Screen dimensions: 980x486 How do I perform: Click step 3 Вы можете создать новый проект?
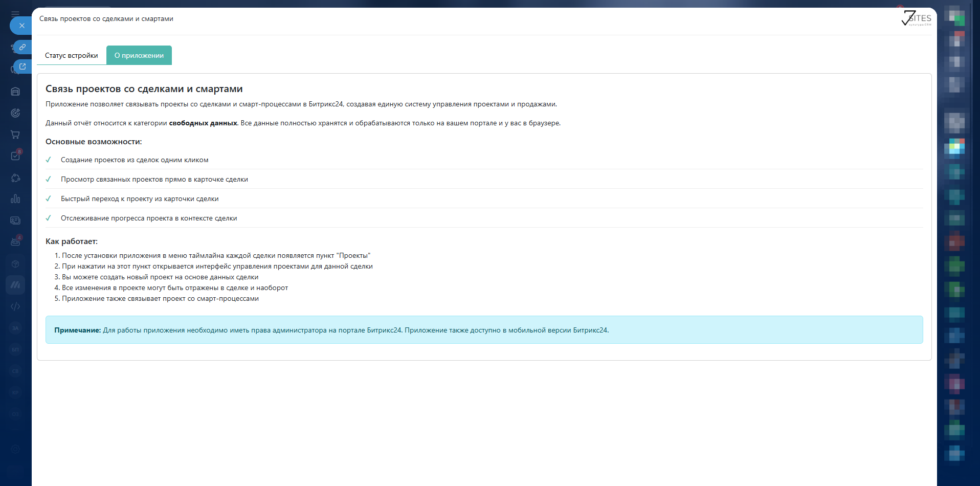click(160, 277)
